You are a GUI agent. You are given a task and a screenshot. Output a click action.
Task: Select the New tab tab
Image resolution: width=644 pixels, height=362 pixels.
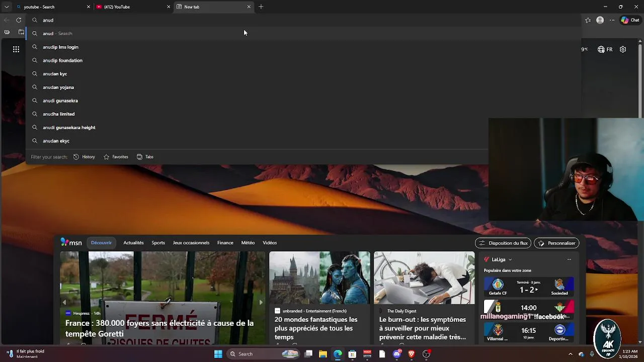pos(214,7)
